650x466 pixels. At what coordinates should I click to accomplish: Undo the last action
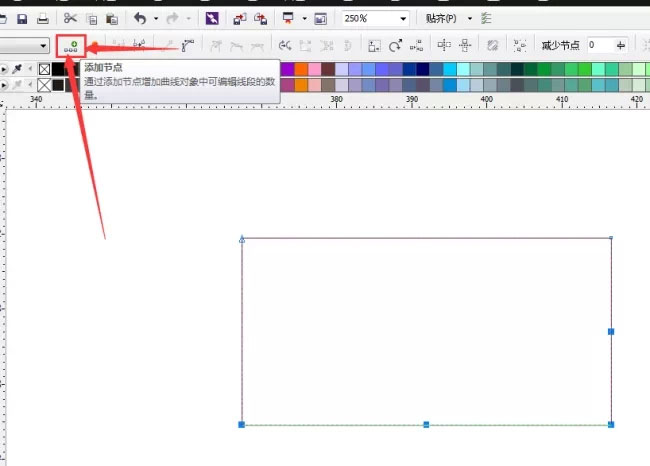140,18
